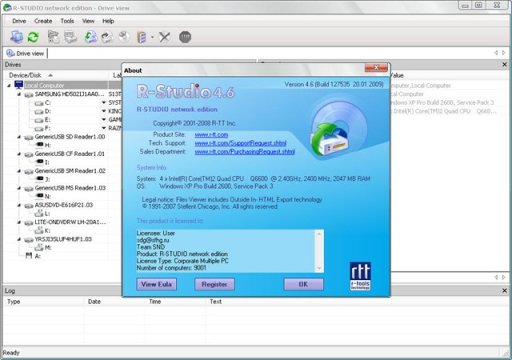512x360 pixels.
Task: Click the K: optical volume icon
Action: click(39, 230)
